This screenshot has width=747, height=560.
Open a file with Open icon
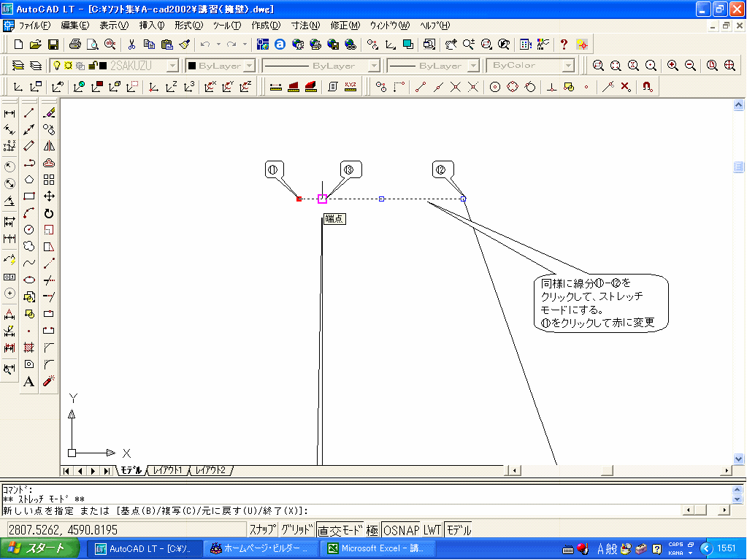[x=35, y=45]
